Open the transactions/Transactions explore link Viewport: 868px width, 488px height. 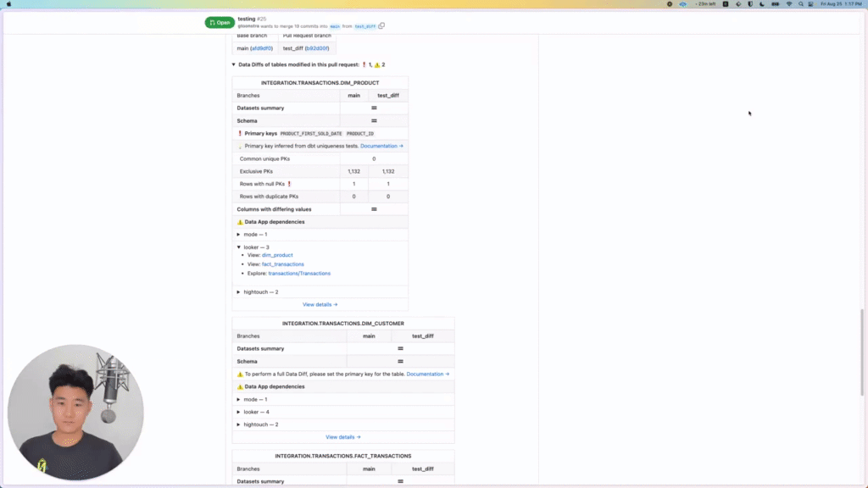[299, 274]
